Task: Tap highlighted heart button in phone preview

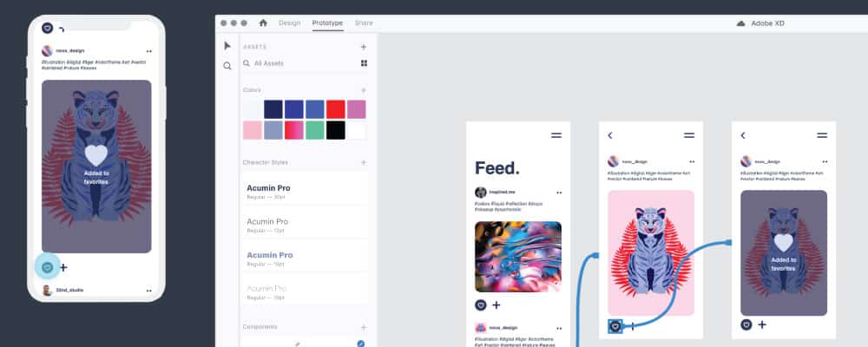Action: (x=48, y=267)
